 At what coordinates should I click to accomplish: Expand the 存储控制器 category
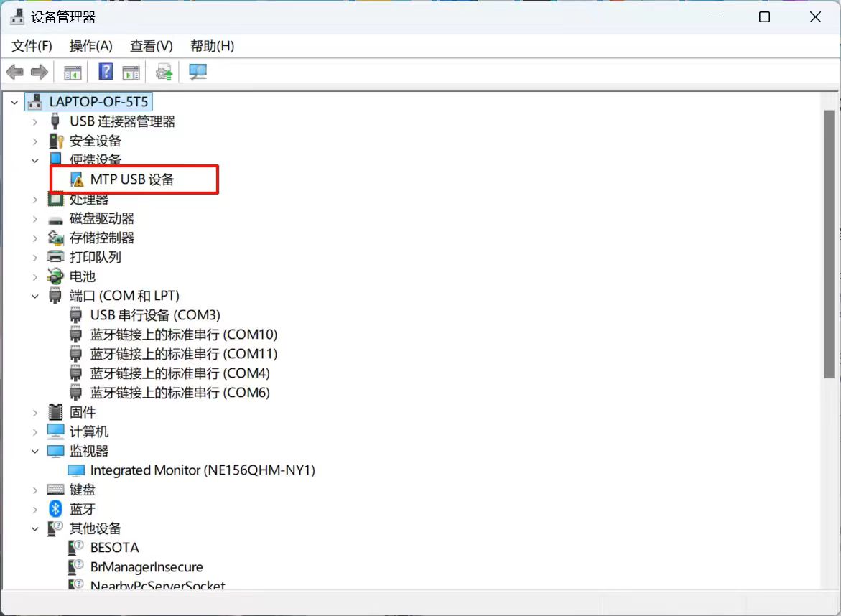35,238
